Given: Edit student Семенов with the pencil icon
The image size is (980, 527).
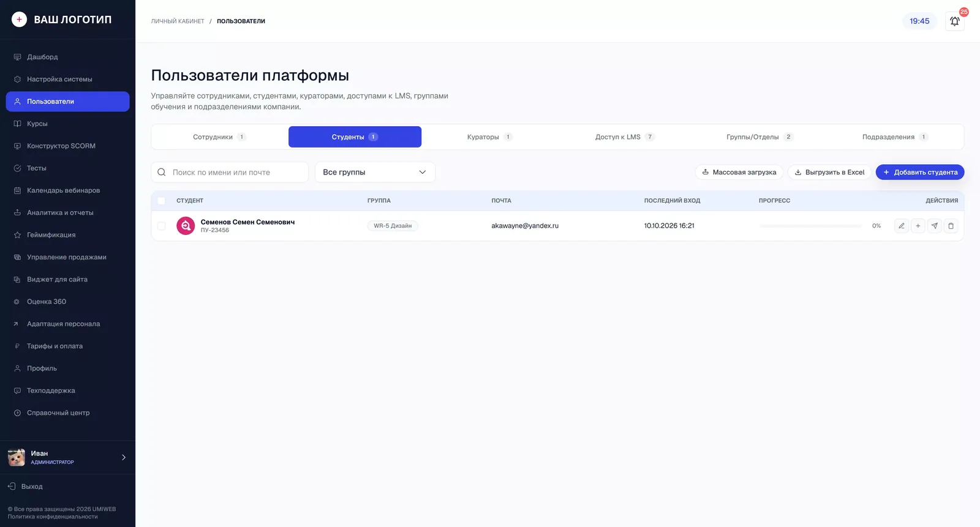Looking at the screenshot, I should pyautogui.click(x=902, y=226).
